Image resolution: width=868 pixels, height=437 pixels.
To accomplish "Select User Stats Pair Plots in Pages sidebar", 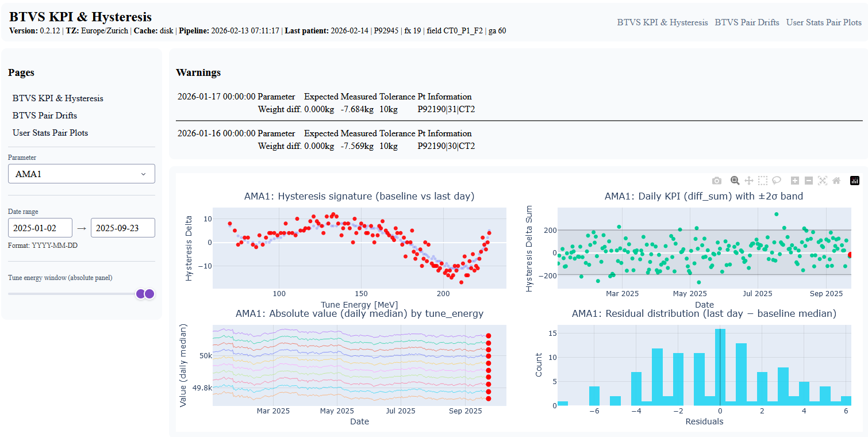I will (x=51, y=133).
